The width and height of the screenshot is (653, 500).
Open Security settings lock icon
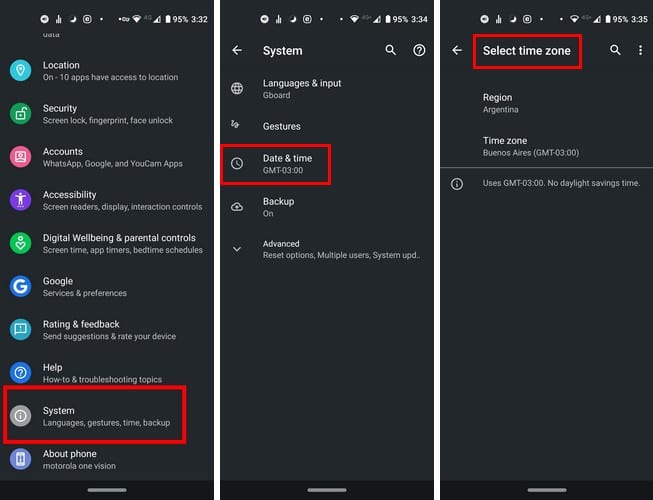point(20,114)
